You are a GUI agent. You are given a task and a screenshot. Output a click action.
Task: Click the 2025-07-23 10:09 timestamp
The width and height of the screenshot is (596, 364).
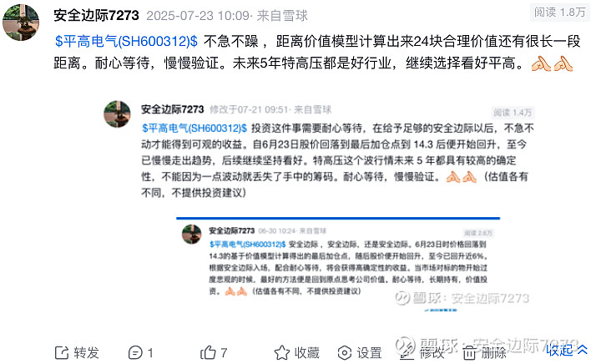tap(198, 16)
